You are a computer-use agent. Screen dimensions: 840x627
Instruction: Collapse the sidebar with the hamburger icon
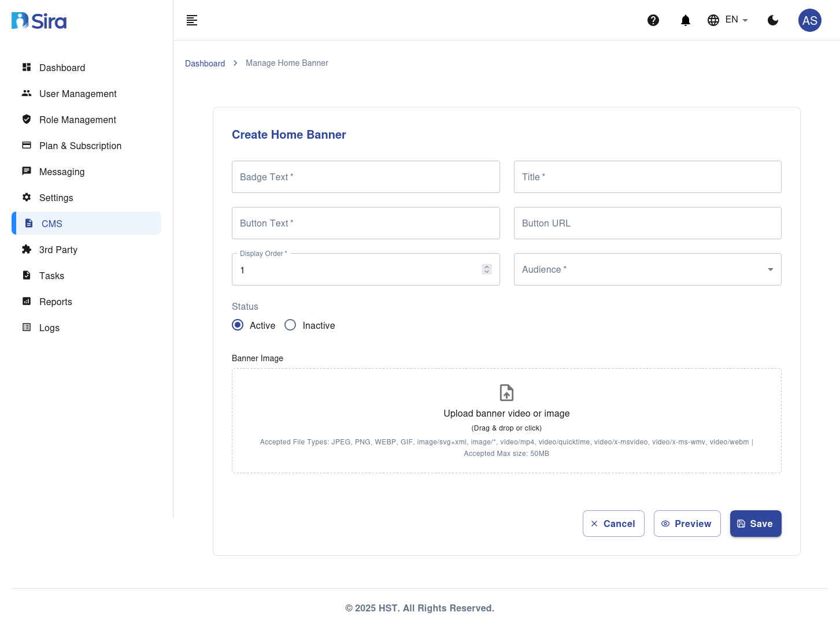tap(191, 20)
